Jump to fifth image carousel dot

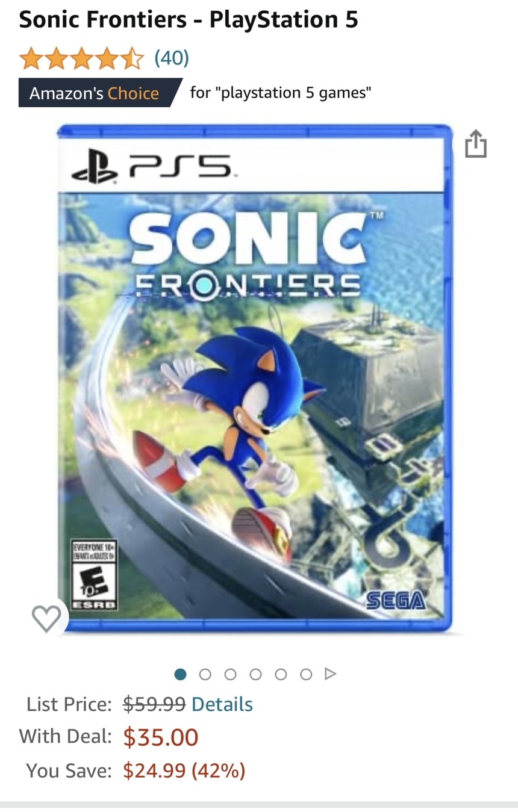click(281, 674)
